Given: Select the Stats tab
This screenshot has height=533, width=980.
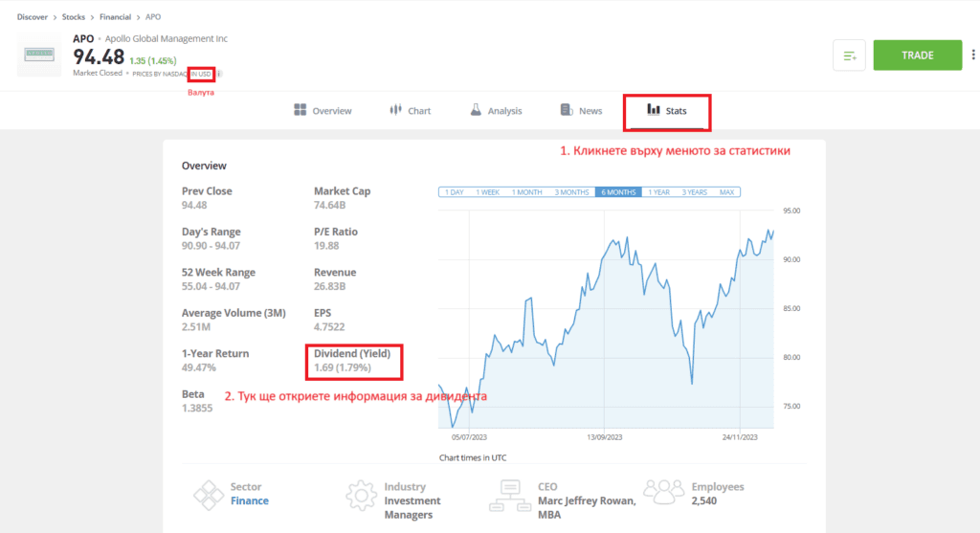Looking at the screenshot, I should point(667,111).
